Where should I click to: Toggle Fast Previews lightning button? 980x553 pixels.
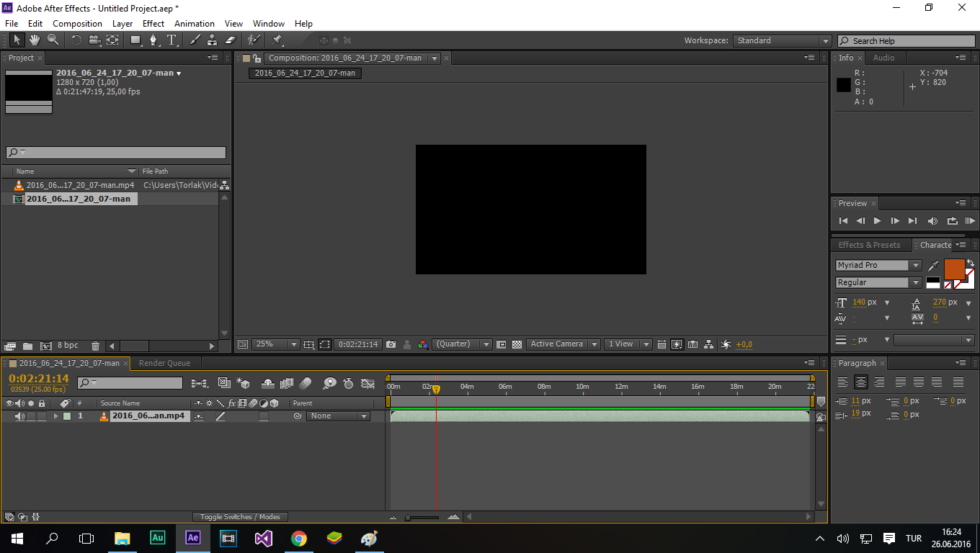[x=677, y=344]
